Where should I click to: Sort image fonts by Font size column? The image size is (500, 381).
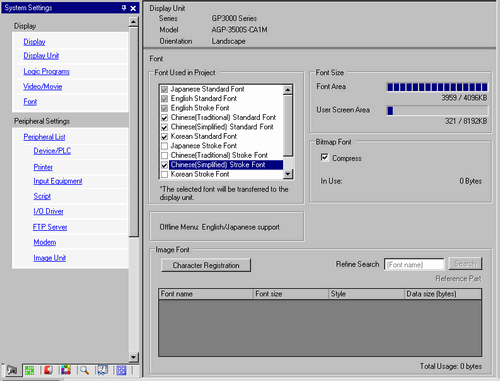tap(291, 294)
